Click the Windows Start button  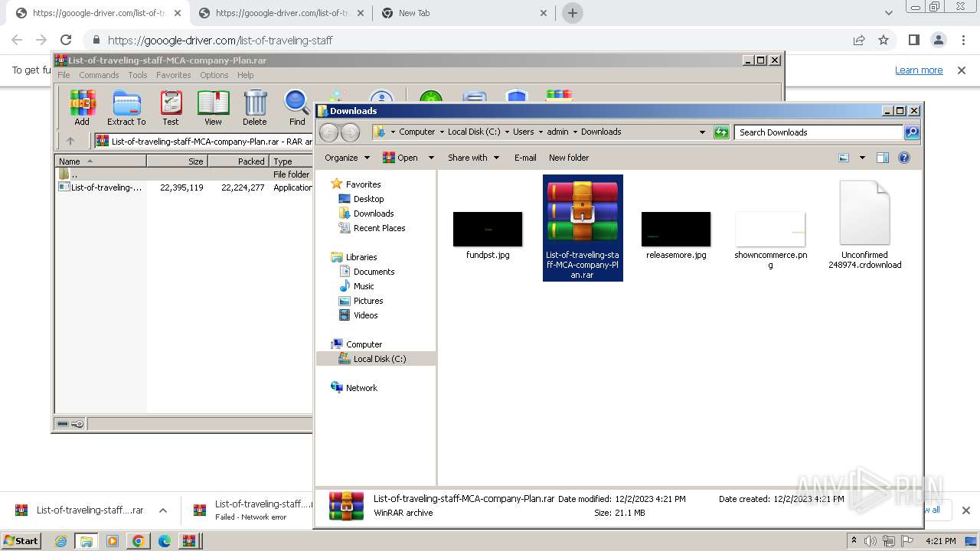(21, 540)
